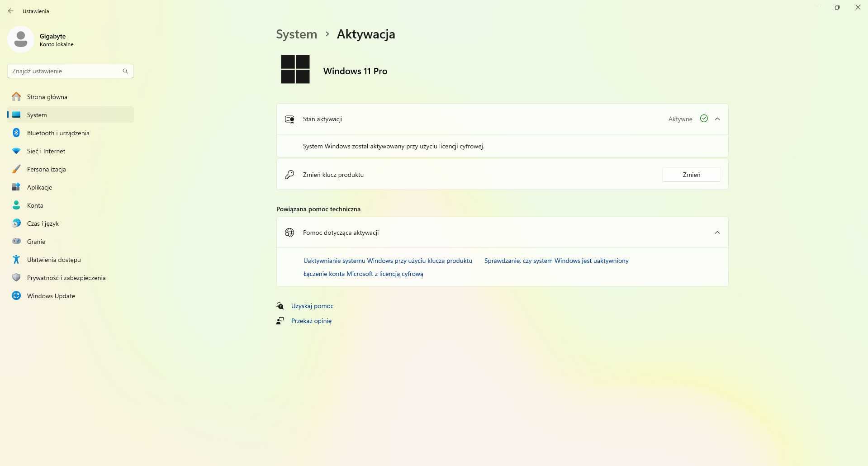Viewport: 868px width, 466px height.
Task: Click the Czas i język globe-clock icon
Action: (x=16, y=223)
